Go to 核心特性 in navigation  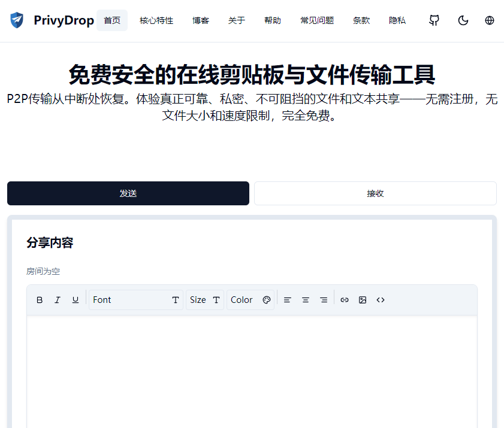click(x=156, y=20)
